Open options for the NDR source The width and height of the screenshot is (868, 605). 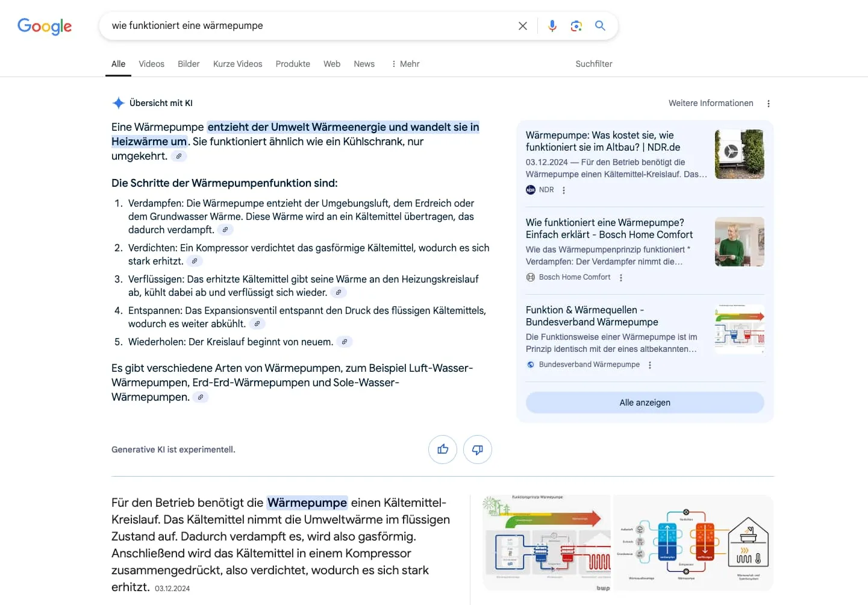[x=564, y=190]
